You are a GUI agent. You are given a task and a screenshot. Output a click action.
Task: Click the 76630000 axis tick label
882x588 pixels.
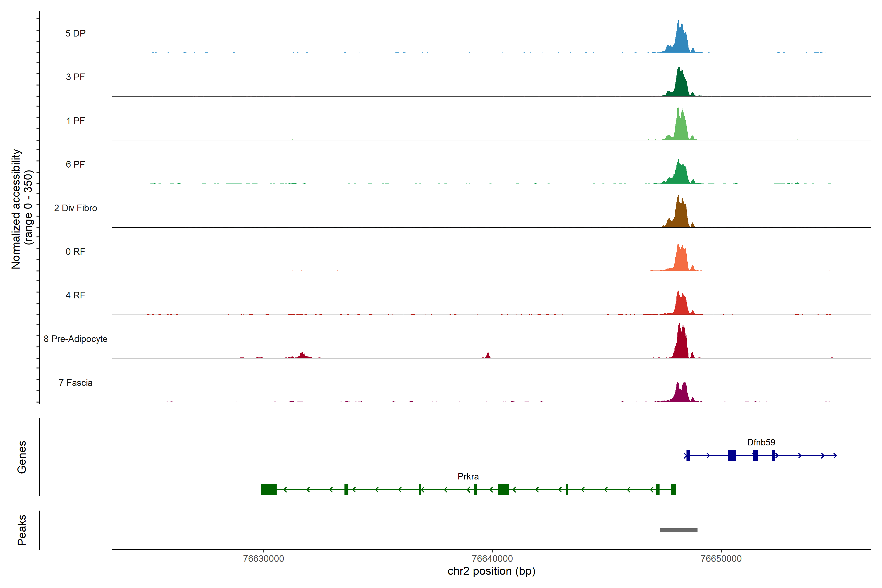pos(264,558)
